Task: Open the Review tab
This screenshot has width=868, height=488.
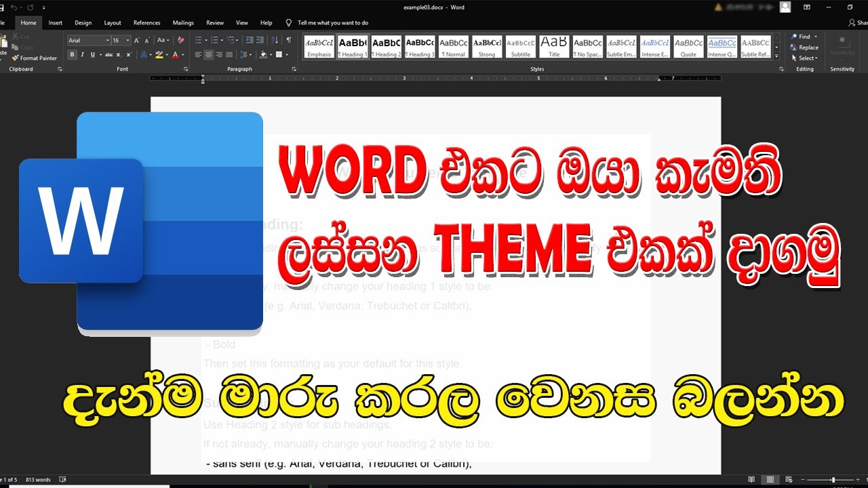Action: coord(215,22)
